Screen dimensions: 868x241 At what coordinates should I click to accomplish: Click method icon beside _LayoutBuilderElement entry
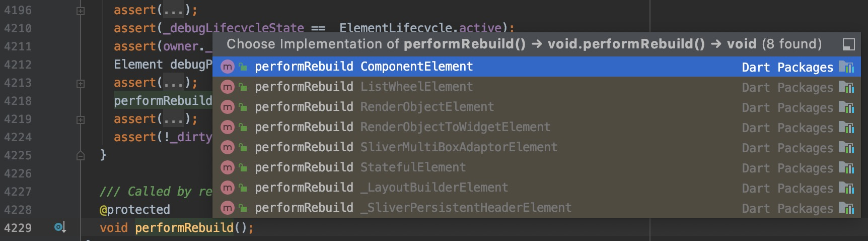(x=228, y=188)
